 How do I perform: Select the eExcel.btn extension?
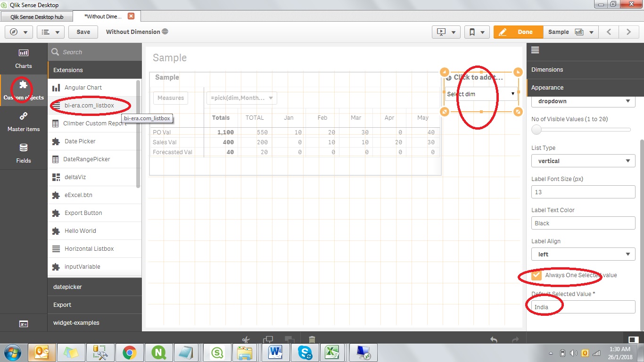coord(92,195)
